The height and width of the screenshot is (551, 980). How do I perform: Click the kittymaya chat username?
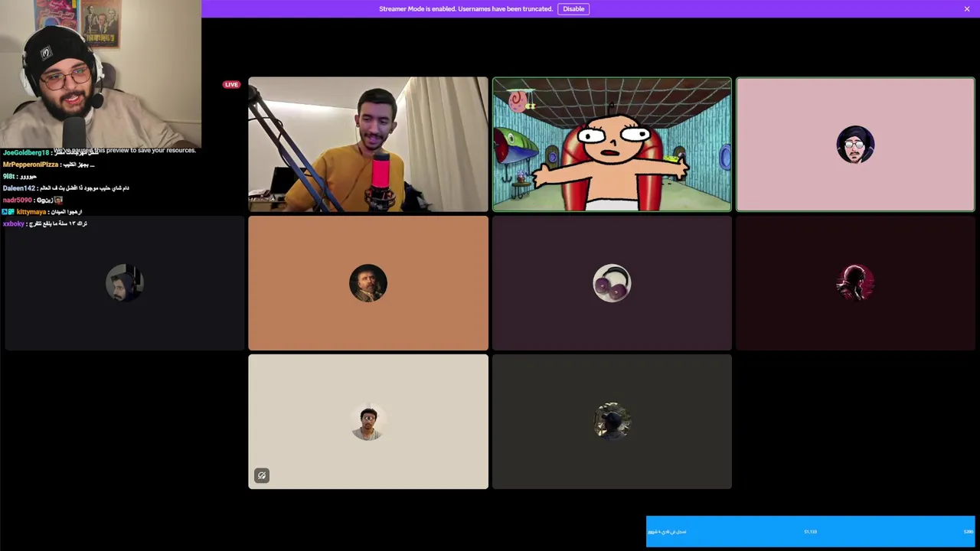[31, 212]
